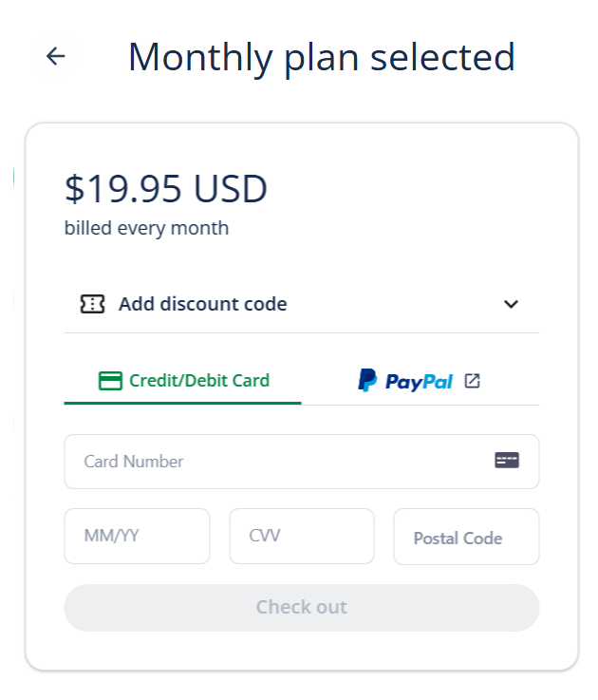
Task: Focus the Card Number input field
Action: [x=285, y=462]
